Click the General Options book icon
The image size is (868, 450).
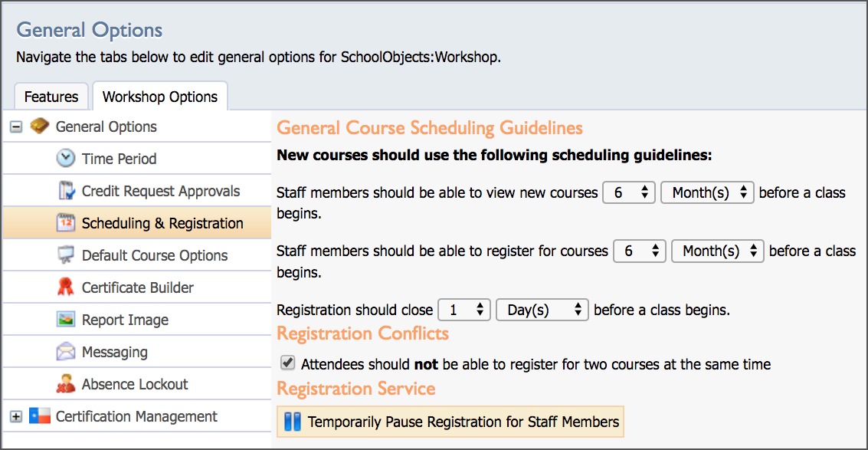[x=39, y=126]
